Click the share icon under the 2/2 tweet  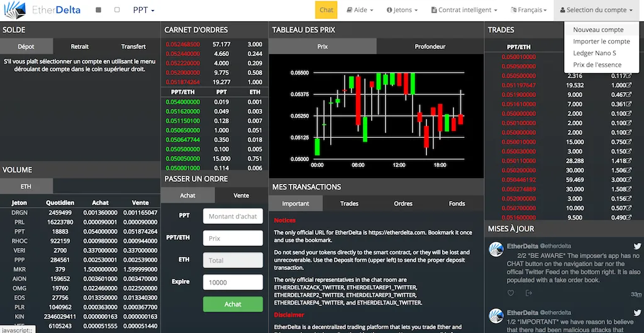coord(529,293)
